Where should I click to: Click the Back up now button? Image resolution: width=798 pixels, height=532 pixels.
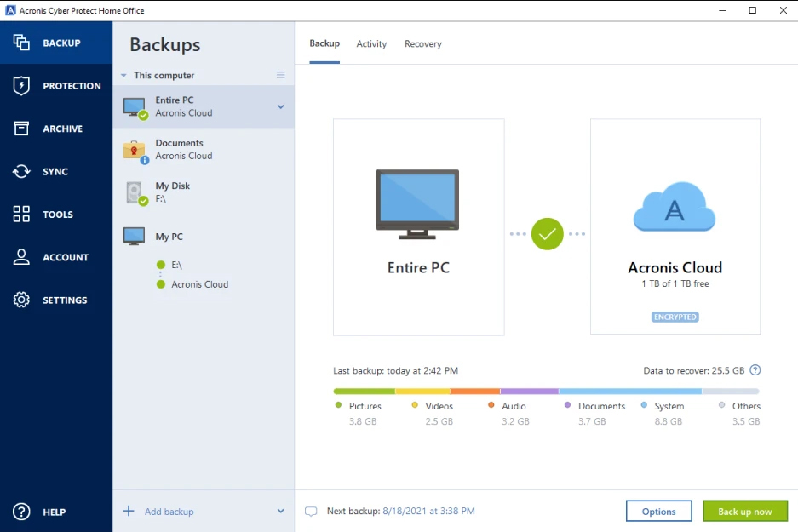(744, 511)
